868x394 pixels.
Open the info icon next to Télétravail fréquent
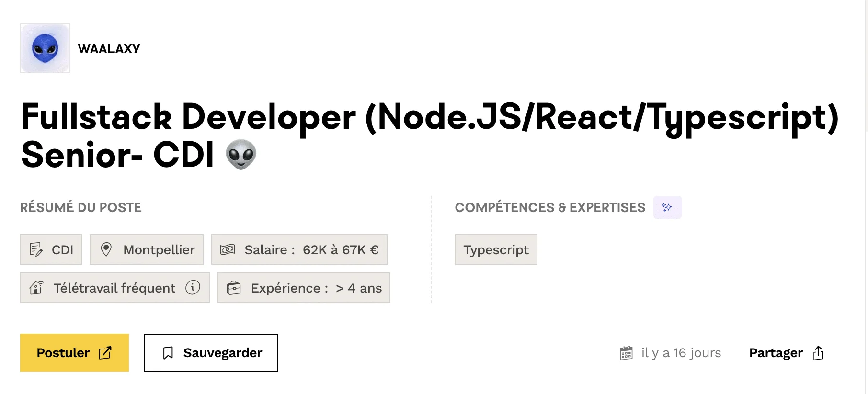[193, 287]
